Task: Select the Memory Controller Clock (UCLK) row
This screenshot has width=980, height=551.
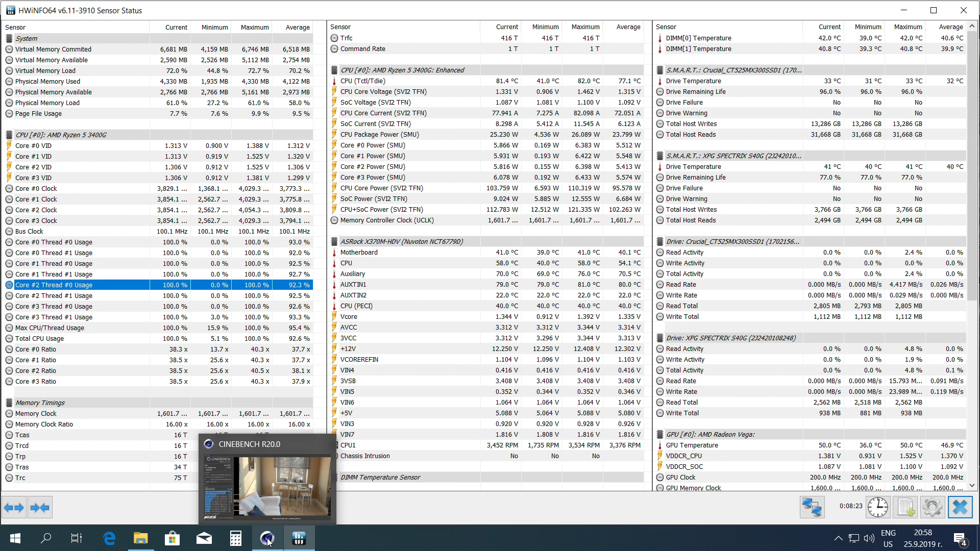Action: pos(486,220)
